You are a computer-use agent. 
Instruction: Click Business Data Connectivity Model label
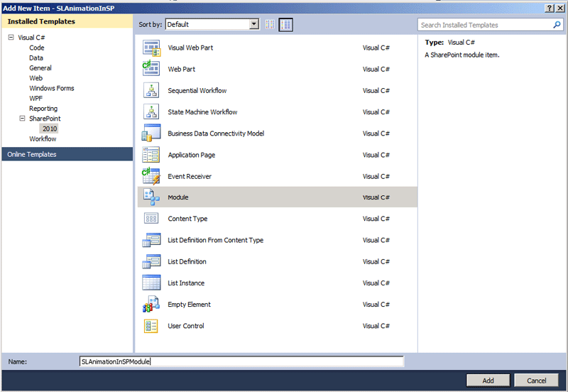[x=216, y=134]
